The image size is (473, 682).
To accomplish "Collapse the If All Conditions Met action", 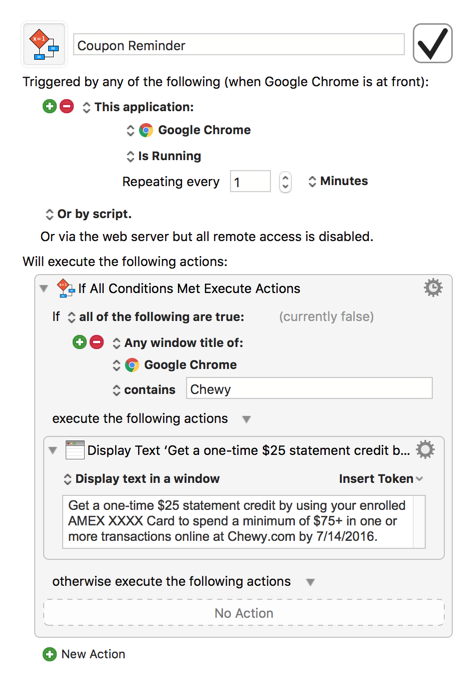I will point(44,288).
